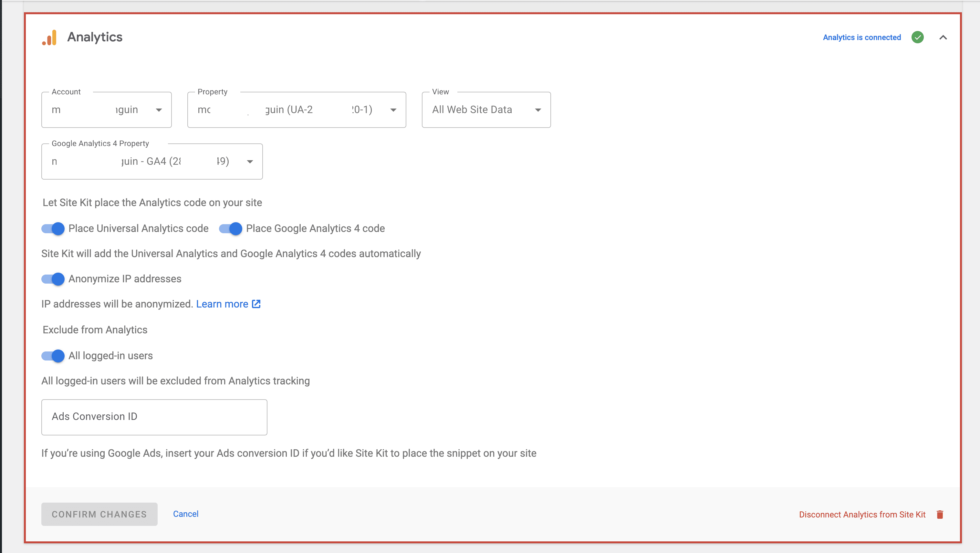Image resolution: width=980 pixels, height=553 pixels.
Task: Click the Confirm Changes button
Action: coord(99,514)
